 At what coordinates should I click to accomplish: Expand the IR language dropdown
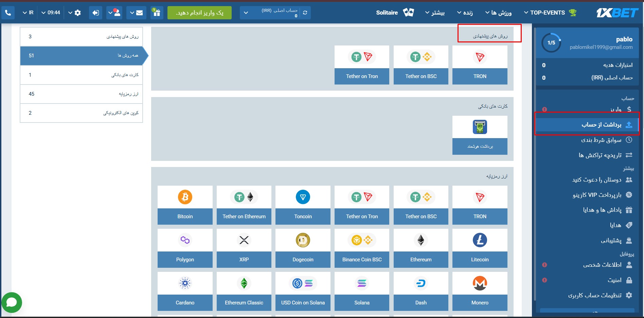(28, 13)
